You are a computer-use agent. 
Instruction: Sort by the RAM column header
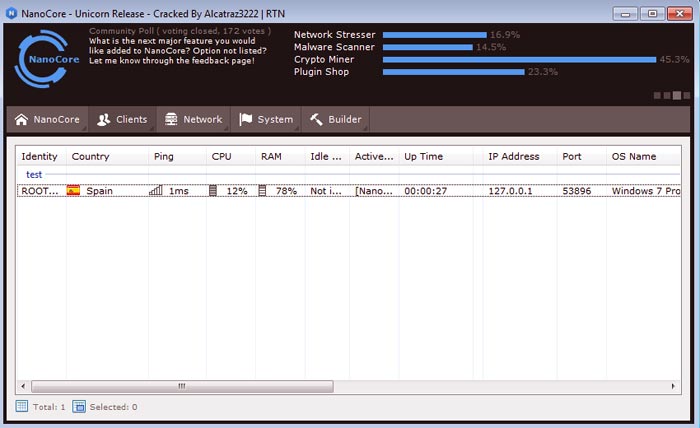[x=280, y=156]
